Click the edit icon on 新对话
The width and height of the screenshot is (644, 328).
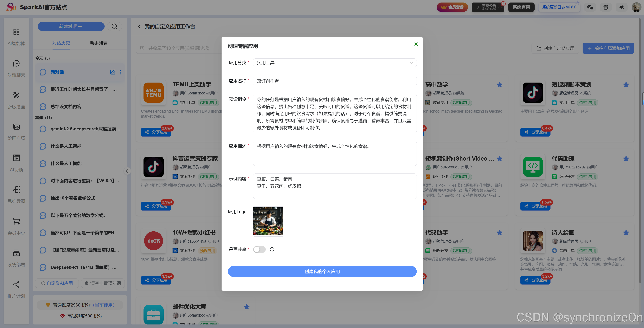(113, 72)
